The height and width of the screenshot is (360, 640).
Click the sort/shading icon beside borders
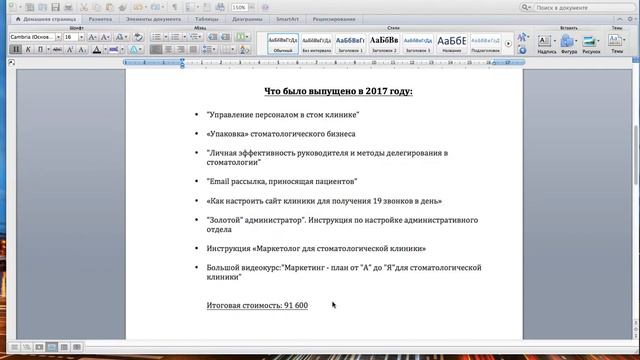point(245,49)
